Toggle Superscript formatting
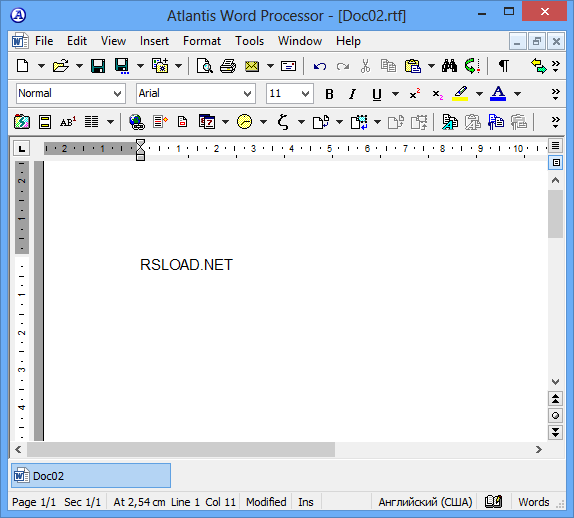The image size is (574, 518). pyautogui.click(x=415, y=94)
